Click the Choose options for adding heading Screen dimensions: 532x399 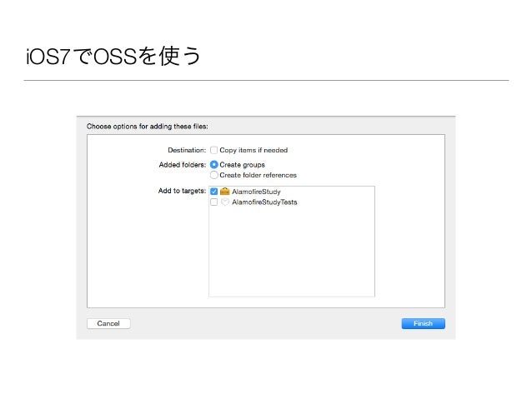[148, 127]
